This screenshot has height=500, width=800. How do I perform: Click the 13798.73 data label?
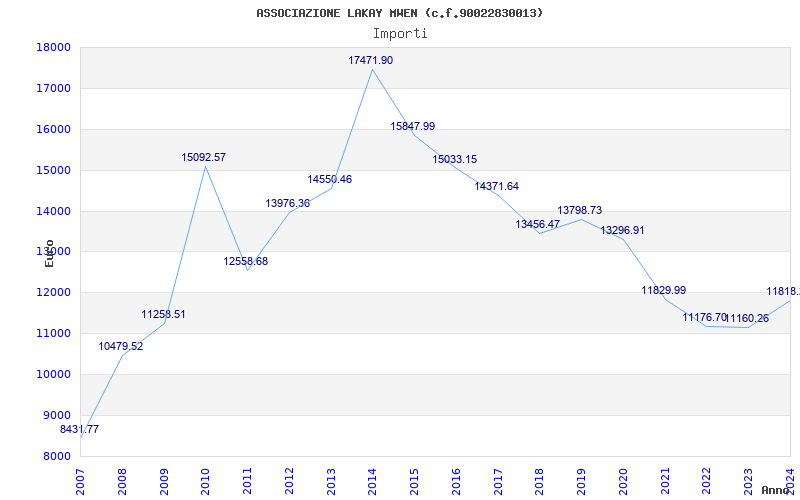tap(580, 210)
